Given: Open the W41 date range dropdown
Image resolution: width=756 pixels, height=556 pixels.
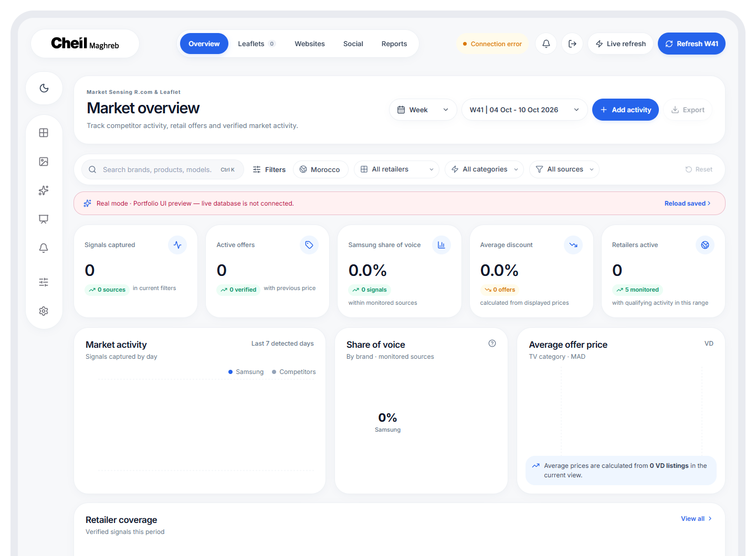Looking at the screenshot, I should 524,110.
